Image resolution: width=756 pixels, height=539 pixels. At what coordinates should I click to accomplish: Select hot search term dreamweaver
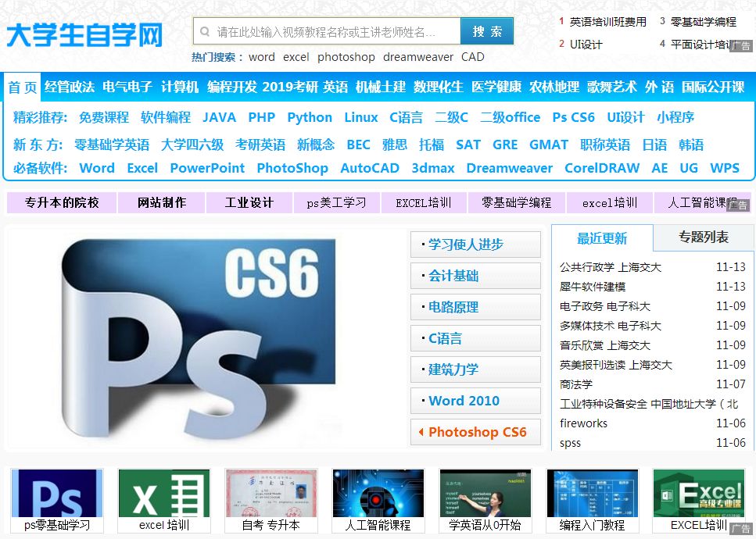coord(418,57)
